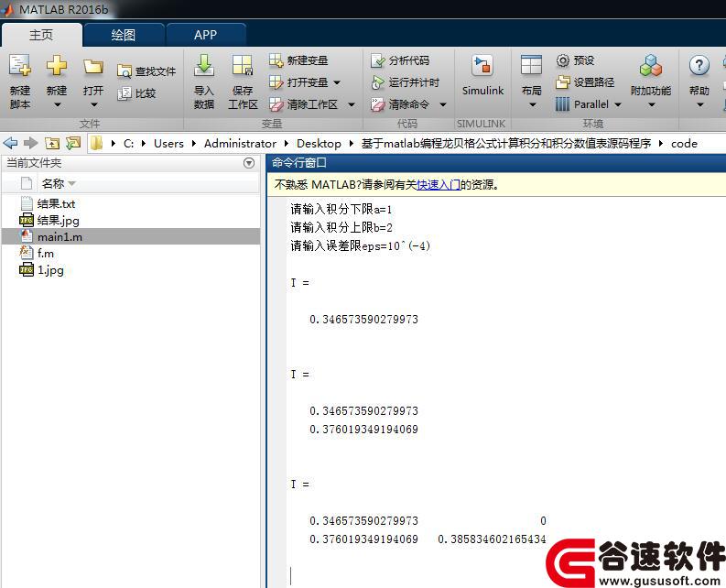Click the Compare (比较) icon
This screenshot has width=726, height=588.
[x=125, y=93]
